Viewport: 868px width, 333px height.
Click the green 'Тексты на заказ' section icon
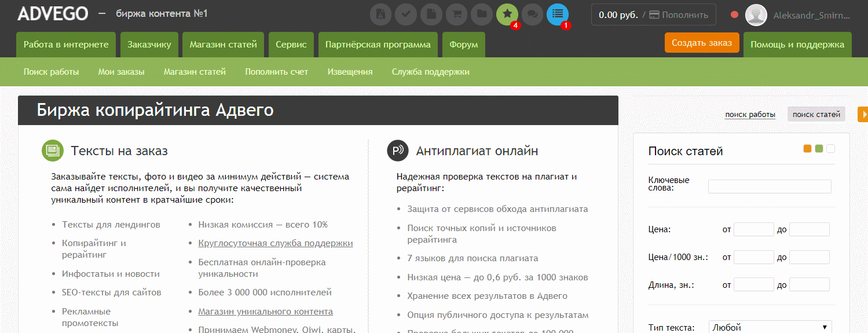53,151
